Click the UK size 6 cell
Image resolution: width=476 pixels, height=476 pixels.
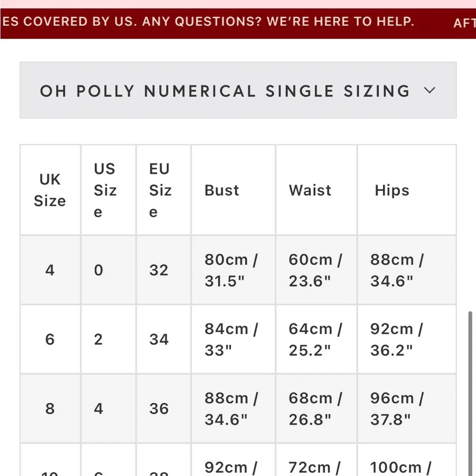tap(50, 339)
